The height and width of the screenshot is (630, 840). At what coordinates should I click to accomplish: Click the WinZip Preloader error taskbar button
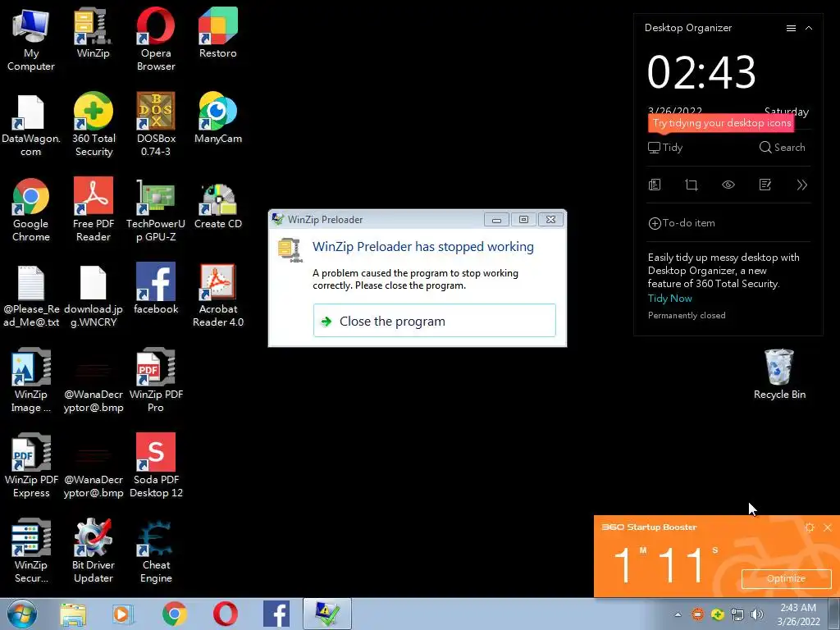coord(327,614)
